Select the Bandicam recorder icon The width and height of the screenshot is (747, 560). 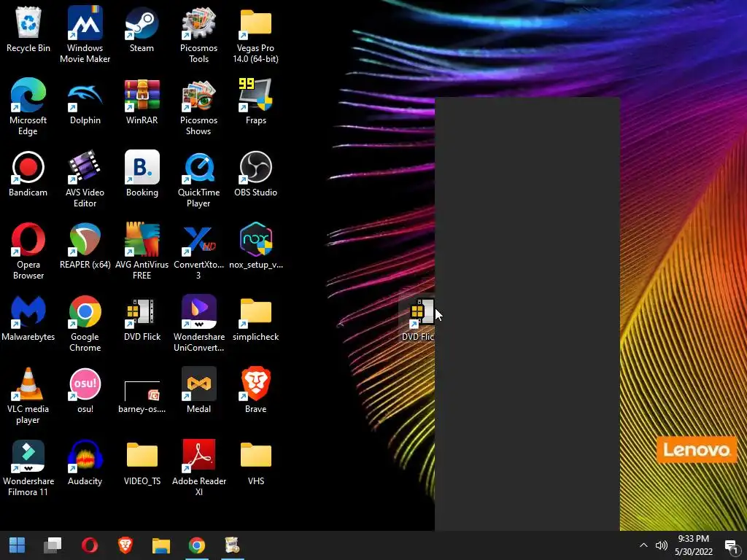click(x=28, y=174)
